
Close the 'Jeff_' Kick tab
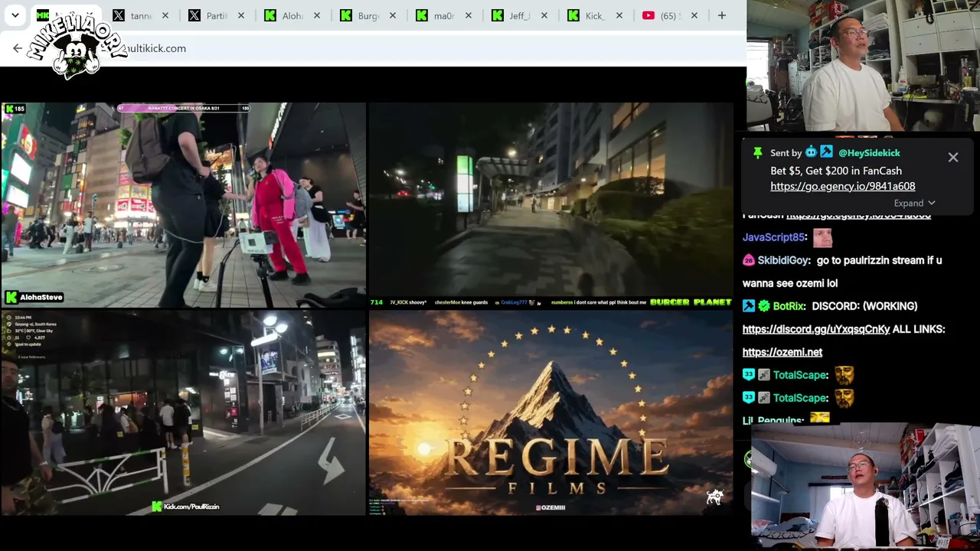point(544,15)
